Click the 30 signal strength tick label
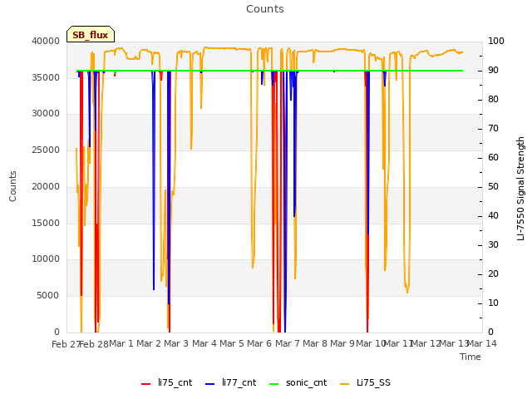Viewport: 532px width, 399px height. [x=493, y=245]
